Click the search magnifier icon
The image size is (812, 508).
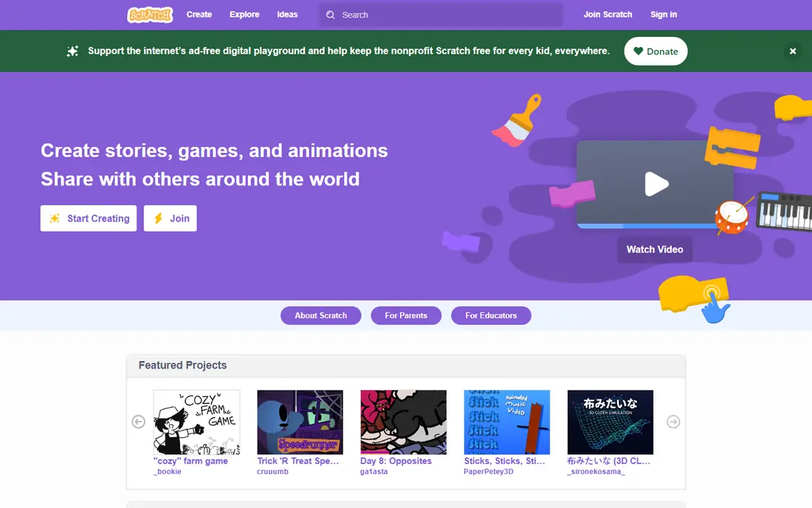coord(331,15)
